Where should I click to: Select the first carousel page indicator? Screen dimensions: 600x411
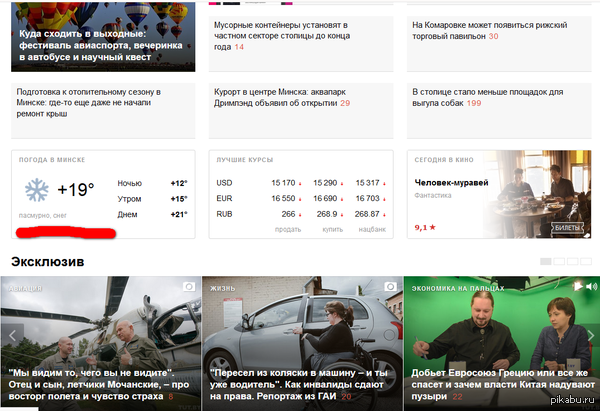coord(546,261)
